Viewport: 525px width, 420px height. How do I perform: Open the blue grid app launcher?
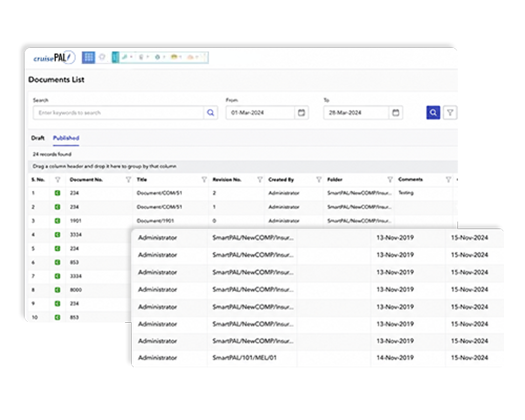(x=89, y=57)
